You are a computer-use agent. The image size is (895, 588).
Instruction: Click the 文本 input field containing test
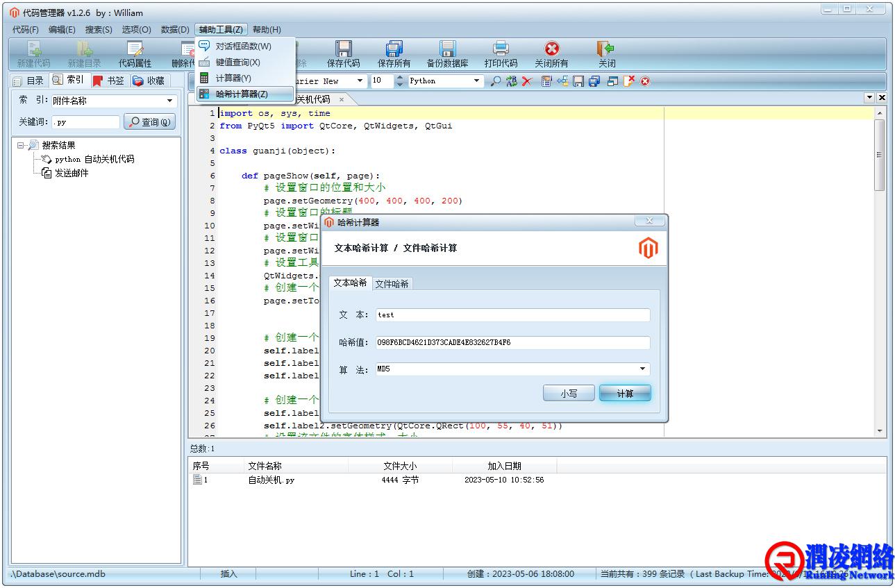click(x=513, y=315)
